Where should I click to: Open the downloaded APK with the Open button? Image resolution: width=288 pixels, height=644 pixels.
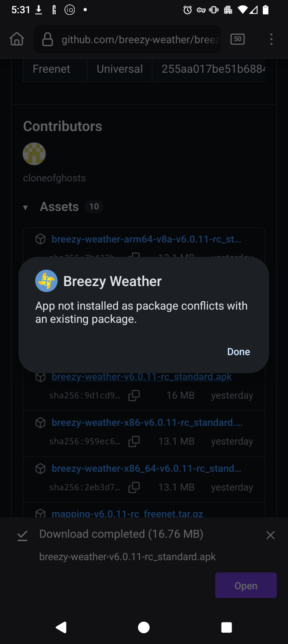coord(246,586)
